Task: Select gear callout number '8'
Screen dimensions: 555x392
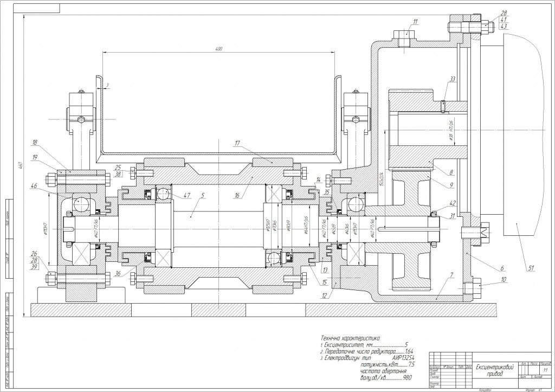Action: coord(451,172)
